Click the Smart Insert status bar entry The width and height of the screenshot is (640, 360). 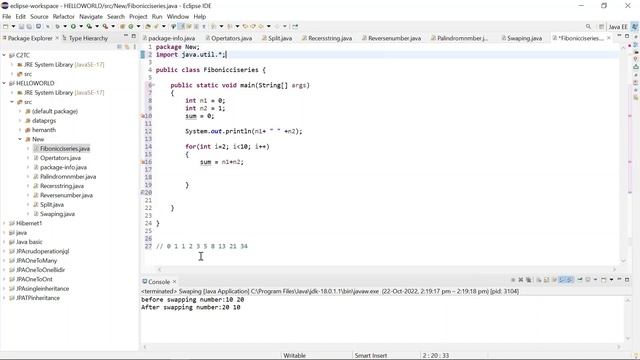371,356
